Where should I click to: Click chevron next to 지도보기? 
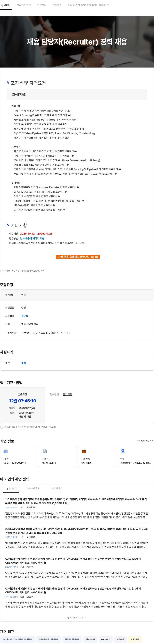click(70, 333)
